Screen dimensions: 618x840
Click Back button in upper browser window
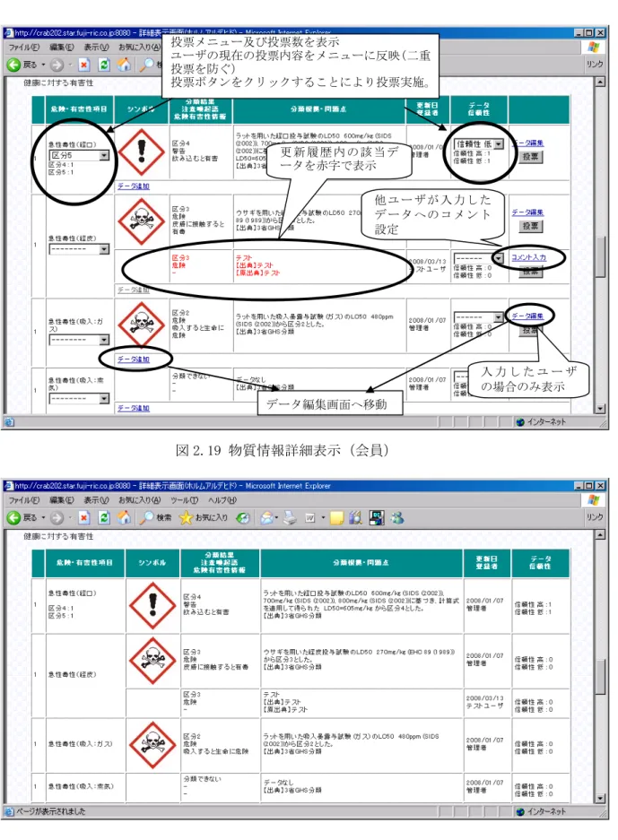[x=22, y=65]
